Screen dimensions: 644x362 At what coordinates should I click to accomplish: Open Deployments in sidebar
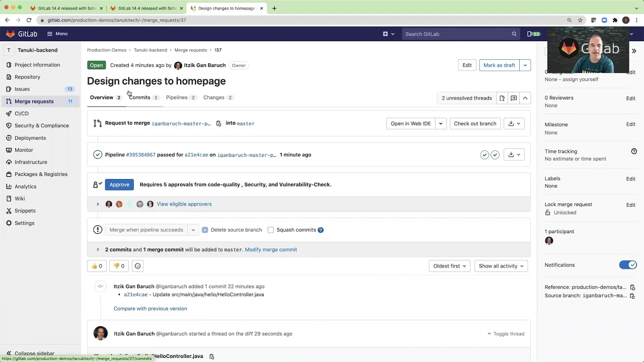30,138
